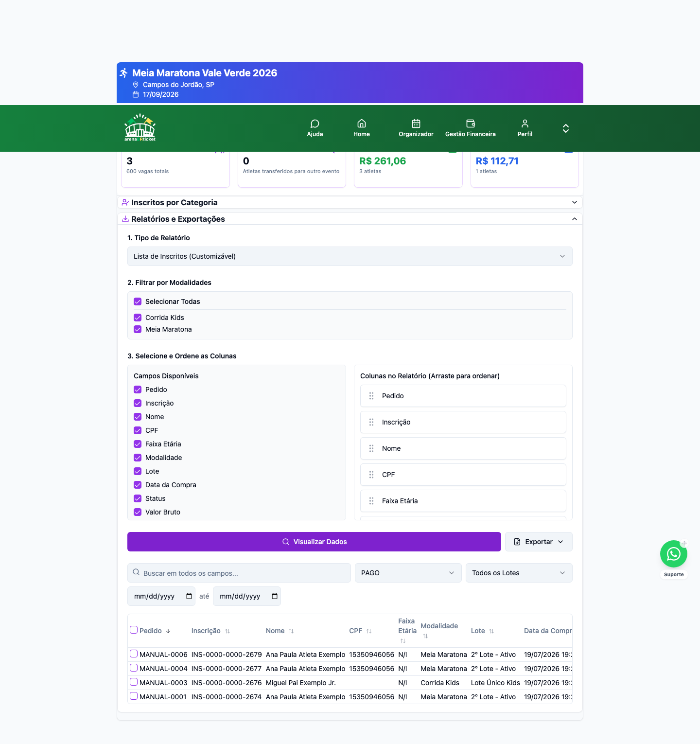
Task: Click the drag handle for Nome column
Action: (x=371, y=448)
